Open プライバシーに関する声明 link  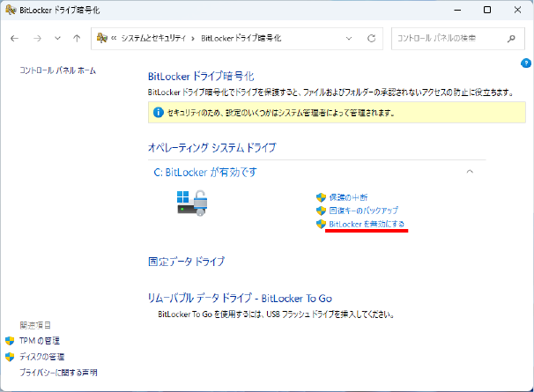[58, 373]
